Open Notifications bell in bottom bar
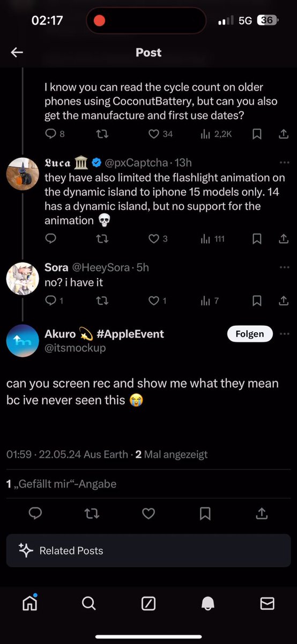The image size is (297, 644). coord(208,604)
